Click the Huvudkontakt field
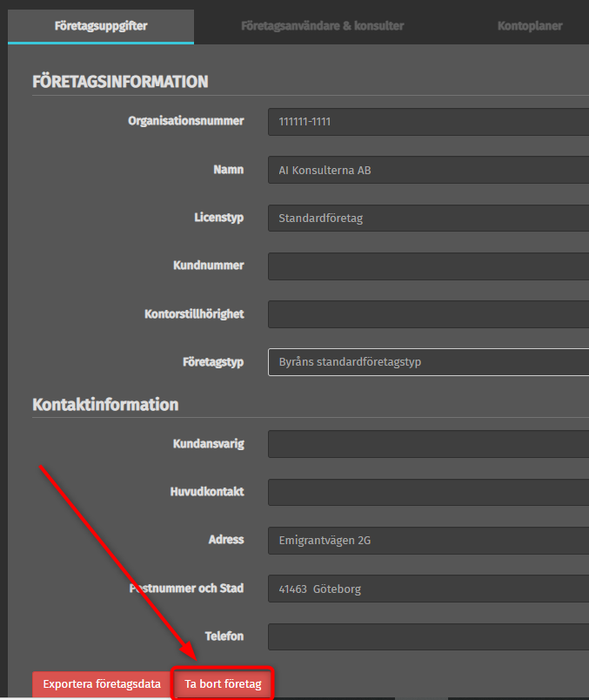Screen dimensions: 589x700 pyautogui.click(x=428, y=492)
